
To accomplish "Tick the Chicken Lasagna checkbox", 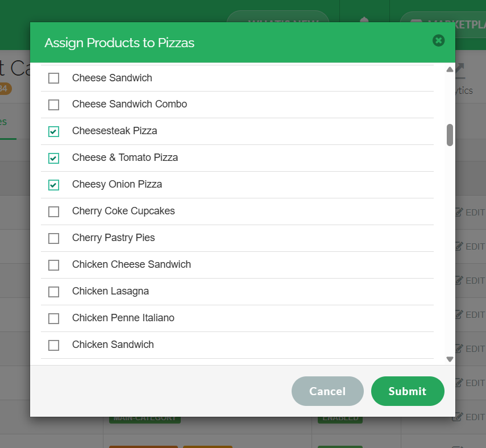I will tap(53, 292).
